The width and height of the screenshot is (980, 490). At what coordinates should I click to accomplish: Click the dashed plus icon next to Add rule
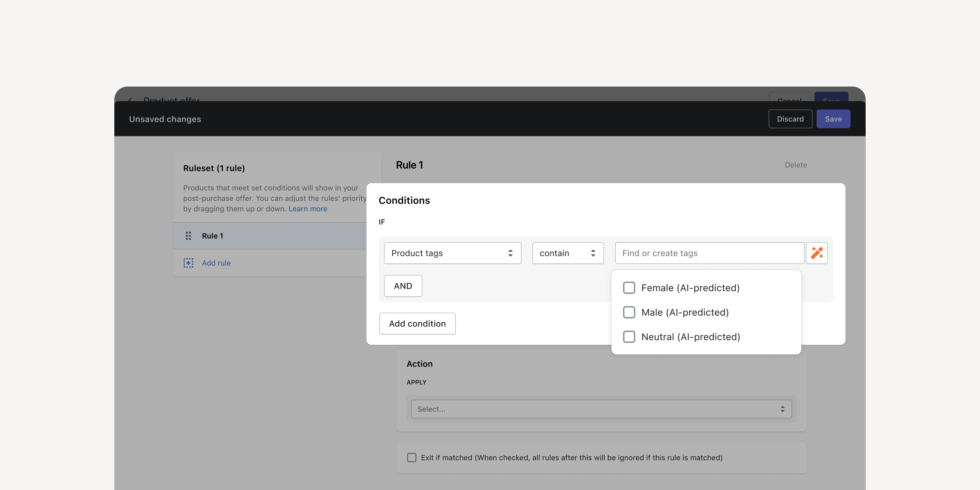pos(188,263)
